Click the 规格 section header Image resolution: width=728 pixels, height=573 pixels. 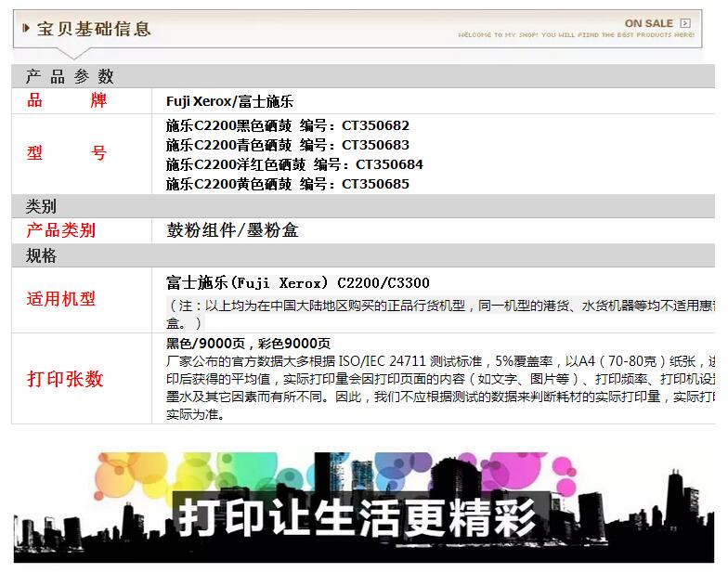363,256
